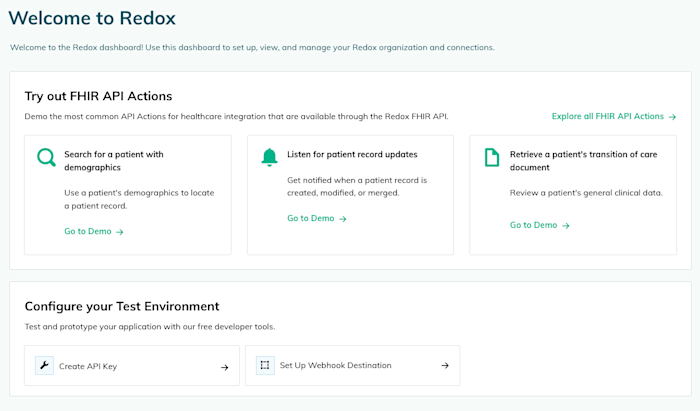
Task: Click arrow at right of Set Up Webhook Destination
Action: click(445, 365)
